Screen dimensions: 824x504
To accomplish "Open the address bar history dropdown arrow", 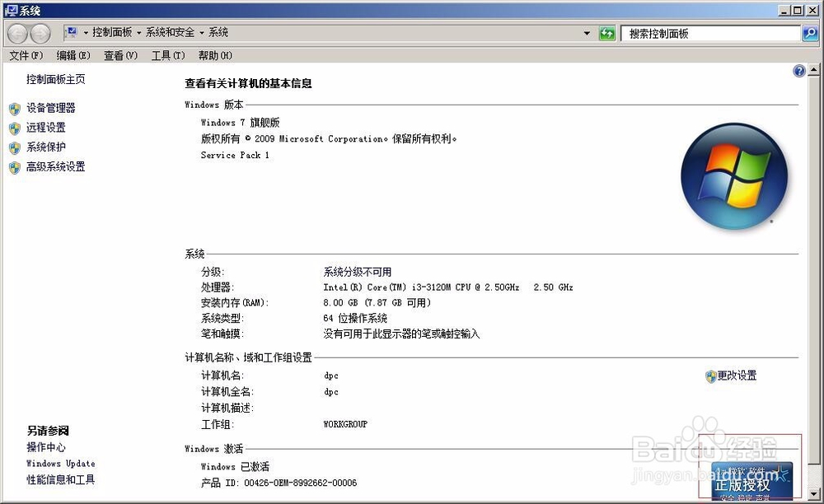I will (587, 34).
